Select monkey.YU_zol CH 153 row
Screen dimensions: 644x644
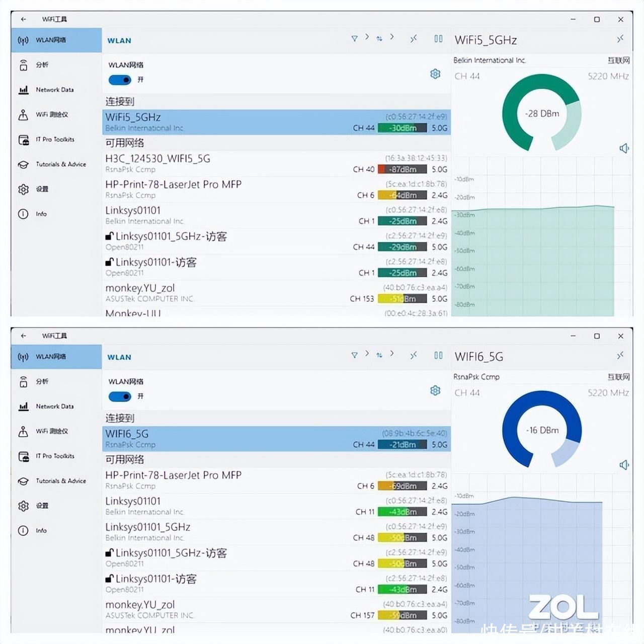276,293
